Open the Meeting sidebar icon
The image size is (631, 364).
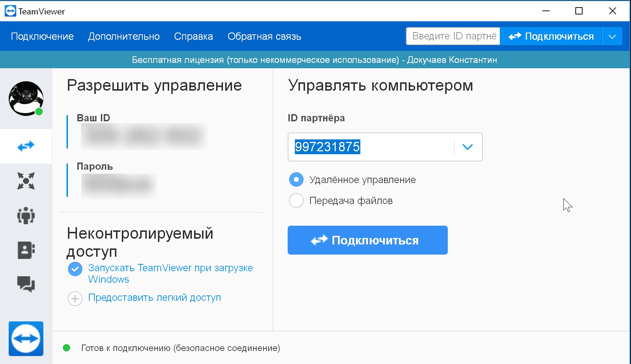26,216
